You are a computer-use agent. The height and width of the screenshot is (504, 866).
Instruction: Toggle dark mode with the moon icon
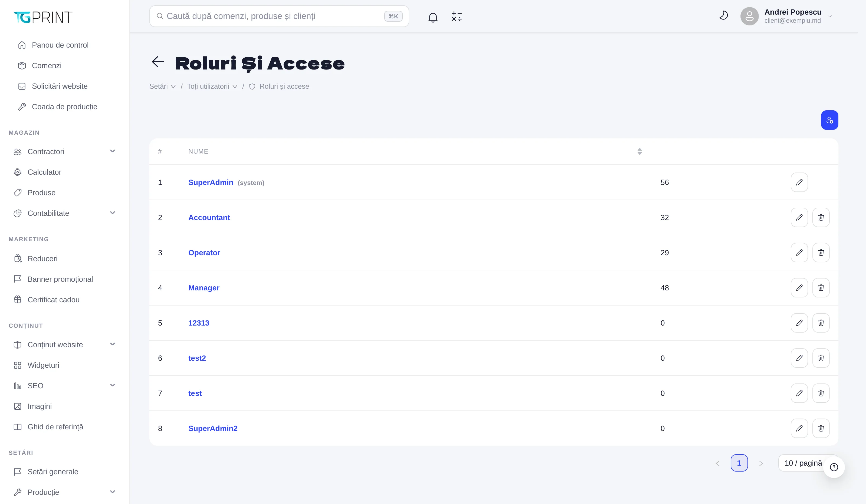click(723, 16)
